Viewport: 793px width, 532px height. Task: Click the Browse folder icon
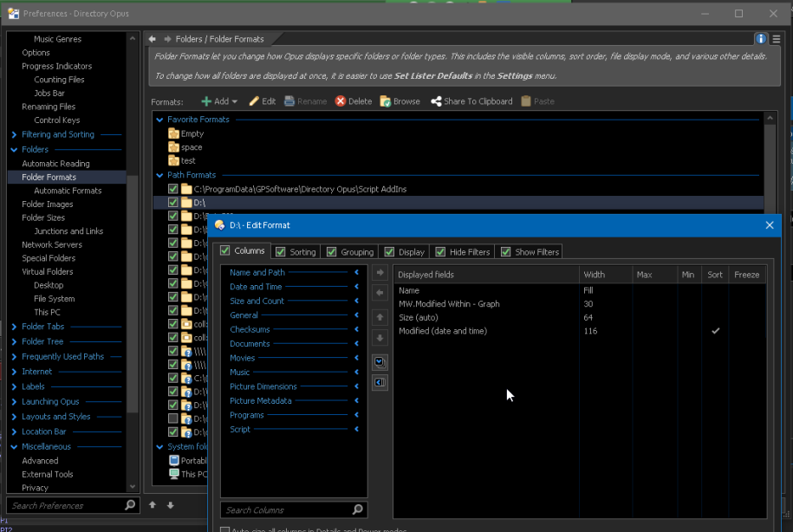386,101
